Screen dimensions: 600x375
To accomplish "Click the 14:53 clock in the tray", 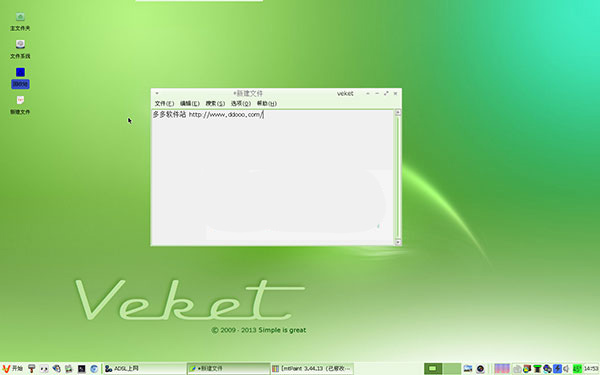I will coord(591,368).
